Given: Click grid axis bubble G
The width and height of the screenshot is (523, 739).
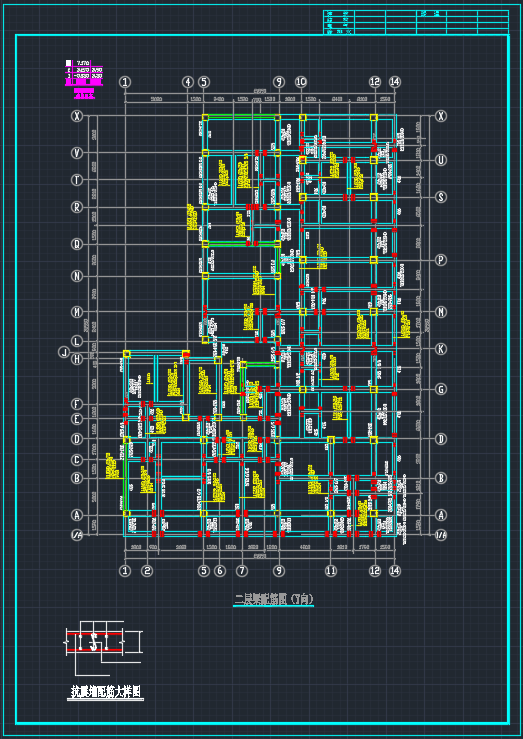Looking at the screenshot, I should pyautogui.click(x=441, y=389).
